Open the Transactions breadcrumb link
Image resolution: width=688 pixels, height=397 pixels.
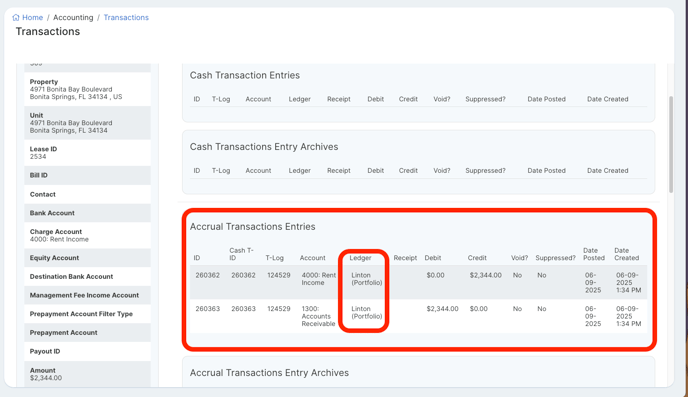tap(126, 18)
